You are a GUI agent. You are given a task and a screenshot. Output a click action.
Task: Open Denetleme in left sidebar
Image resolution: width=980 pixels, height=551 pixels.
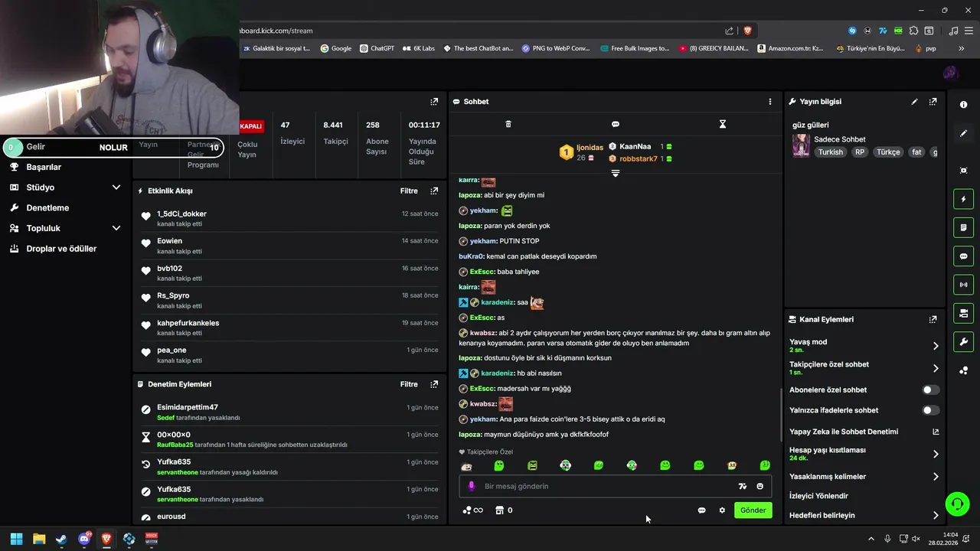pos(47,208)
